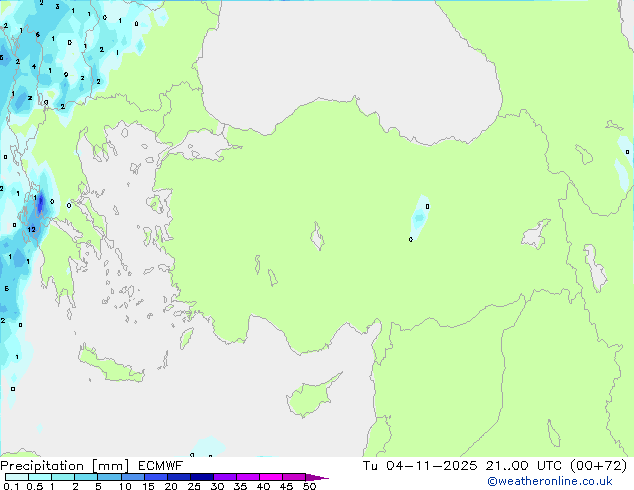Click the legend swatch between 45 and 50
This screenshot has width=634, height=490.
[294, 477]
